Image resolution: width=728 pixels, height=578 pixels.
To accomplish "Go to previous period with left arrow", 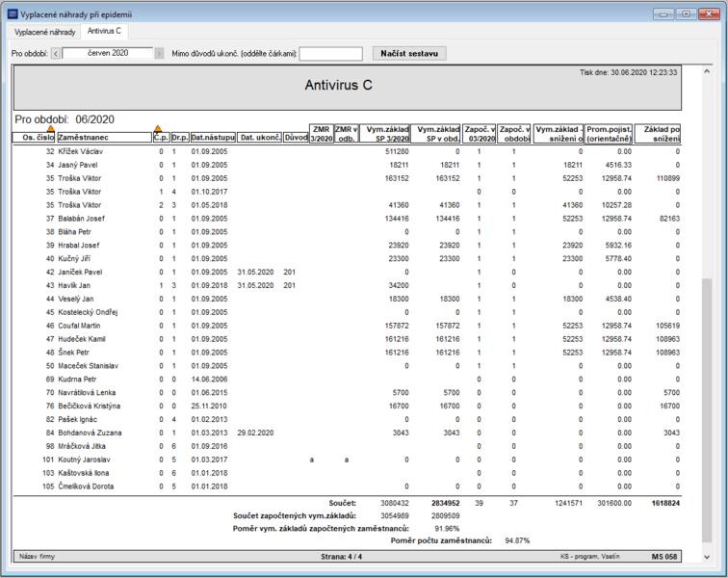I will click(x=56, y=53).
